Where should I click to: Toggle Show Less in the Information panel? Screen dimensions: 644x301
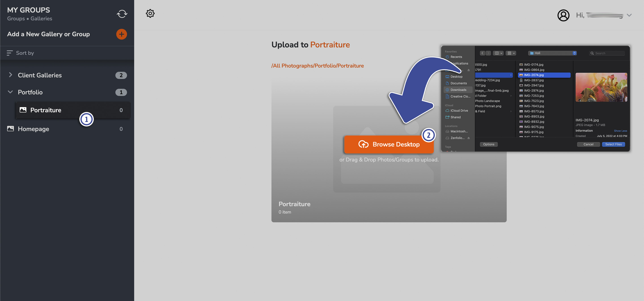[620, 131]
